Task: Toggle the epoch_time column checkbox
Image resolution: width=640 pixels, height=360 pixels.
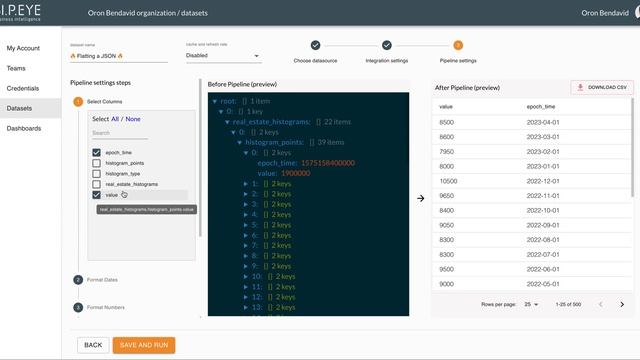Action: [x=96, y=153]
